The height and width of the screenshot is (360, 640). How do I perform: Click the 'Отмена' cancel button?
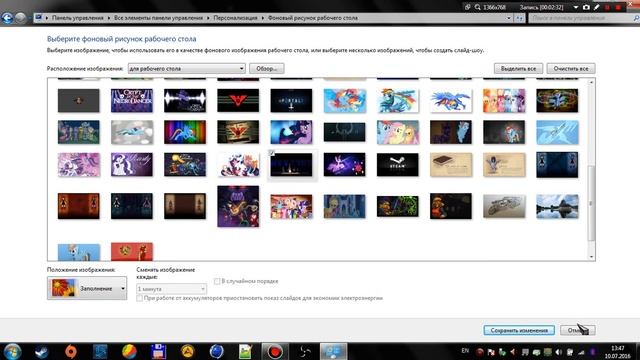point(578,330)
